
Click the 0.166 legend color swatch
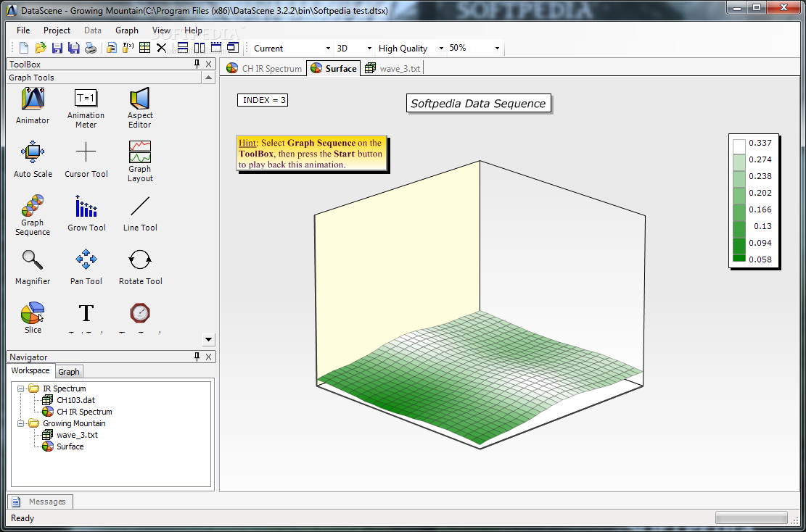tap(739, 212)
